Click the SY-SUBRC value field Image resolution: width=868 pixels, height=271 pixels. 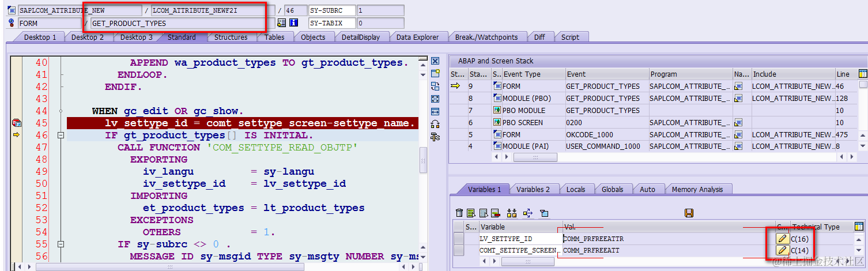380,10
